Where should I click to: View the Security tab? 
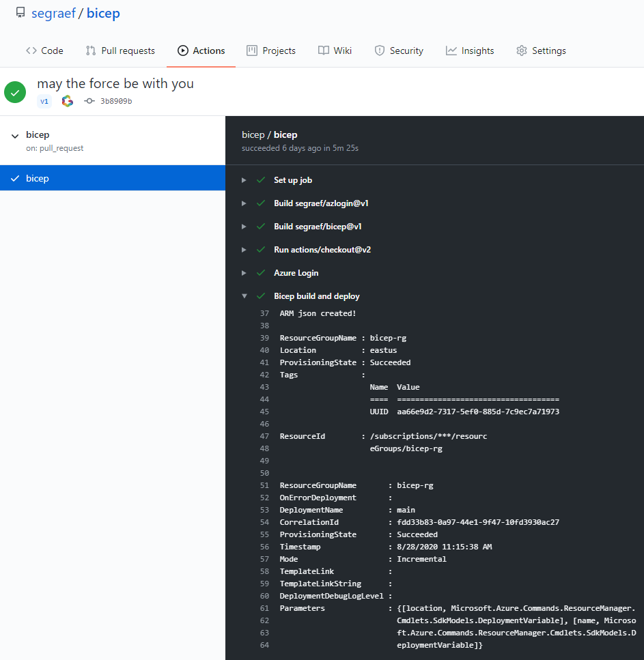pyautogui.click(x=399, y=51)
